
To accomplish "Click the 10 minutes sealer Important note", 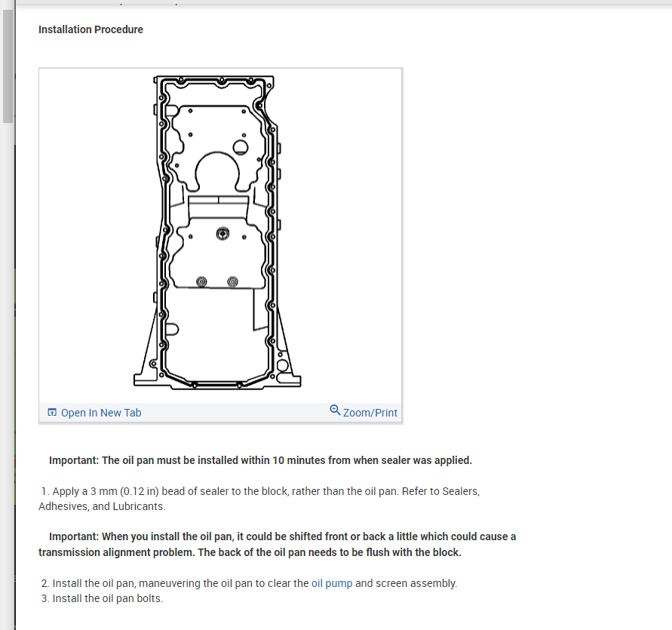I will pos(260,460).
